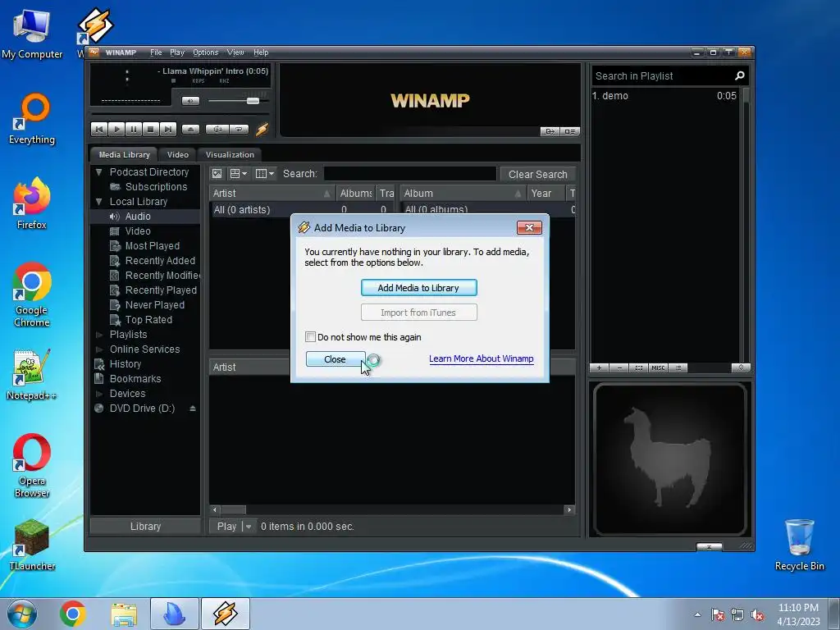This screenshot has height=630, width=840.
Task: Select the 1. demo playlist entry
Action: point(664,96)
